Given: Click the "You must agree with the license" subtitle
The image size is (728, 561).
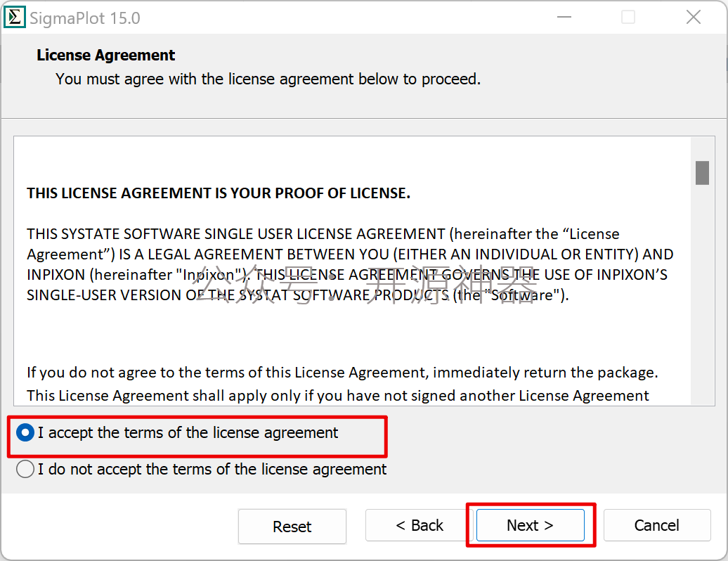Looking at the screenshot, I should tap(268, 79).
